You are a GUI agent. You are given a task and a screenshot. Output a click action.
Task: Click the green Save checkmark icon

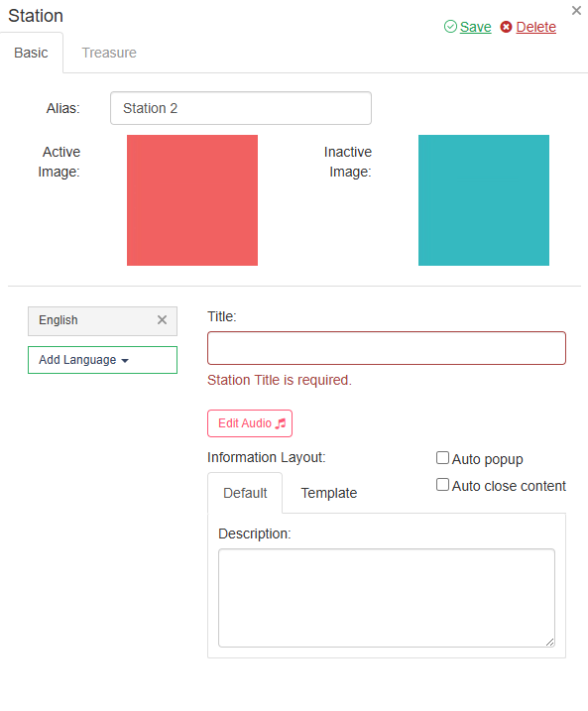tap(450, 27)
